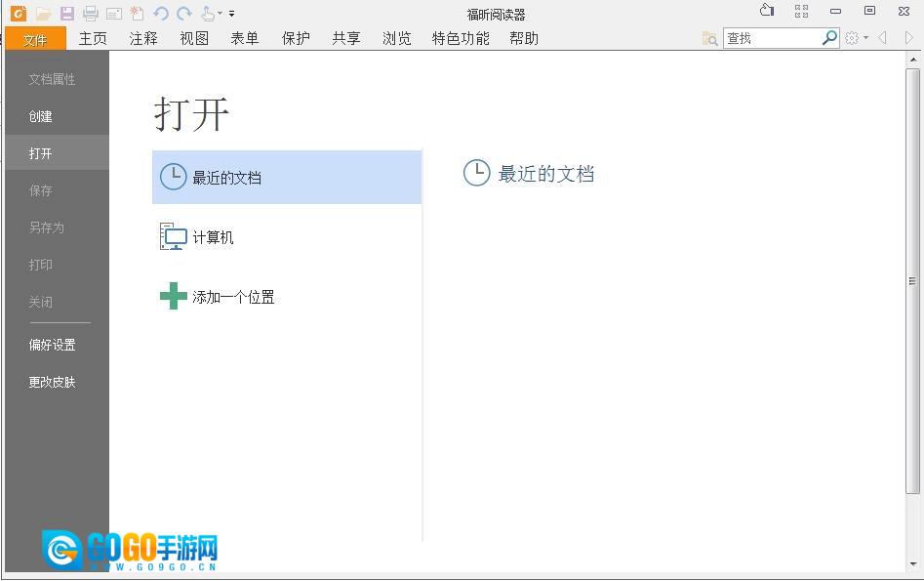Click 添加一个位置 option
Viewport: 924px width, 581px height.
(x=287, y=296)
